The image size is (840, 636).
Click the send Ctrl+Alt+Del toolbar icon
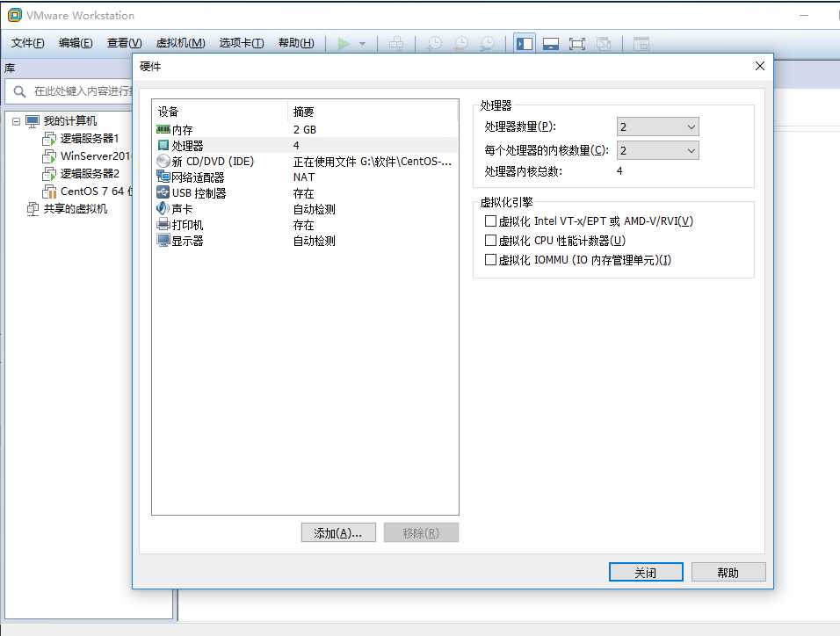point(396,43)
